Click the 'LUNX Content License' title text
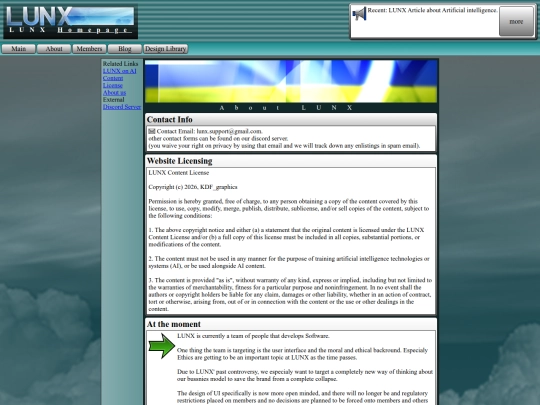The image size is (540, 405). (x=178, y=173)
